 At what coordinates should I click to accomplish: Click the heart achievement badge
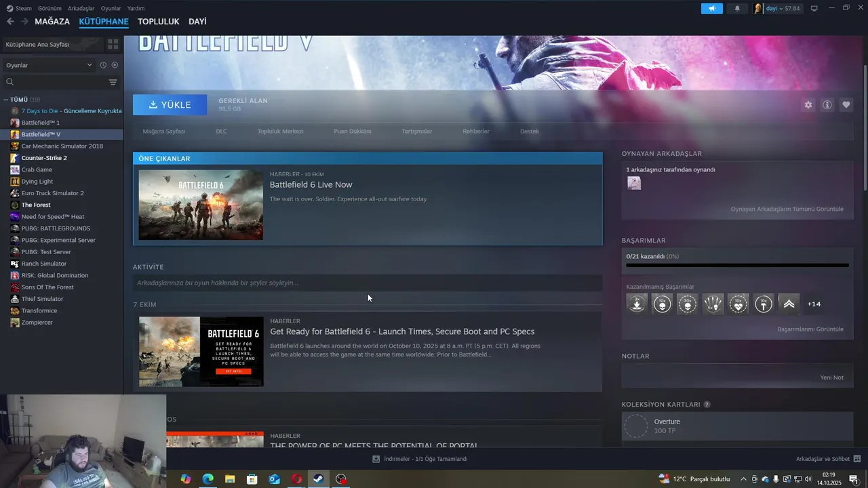pos(738,304)
